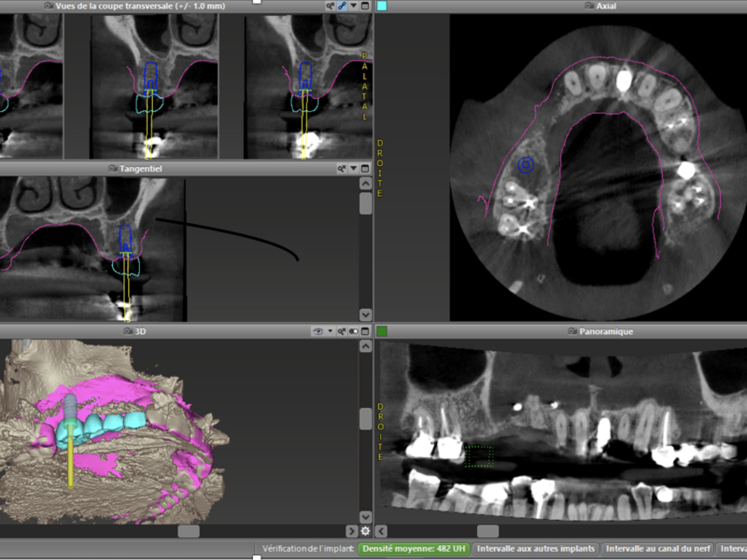Capture snapshot of the Panoramique view
This screenshot has height=560, width=747.
572,331
